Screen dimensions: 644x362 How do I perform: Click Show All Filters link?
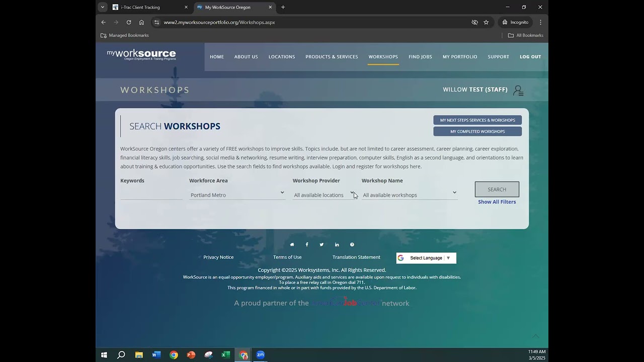tap(497, 202)
